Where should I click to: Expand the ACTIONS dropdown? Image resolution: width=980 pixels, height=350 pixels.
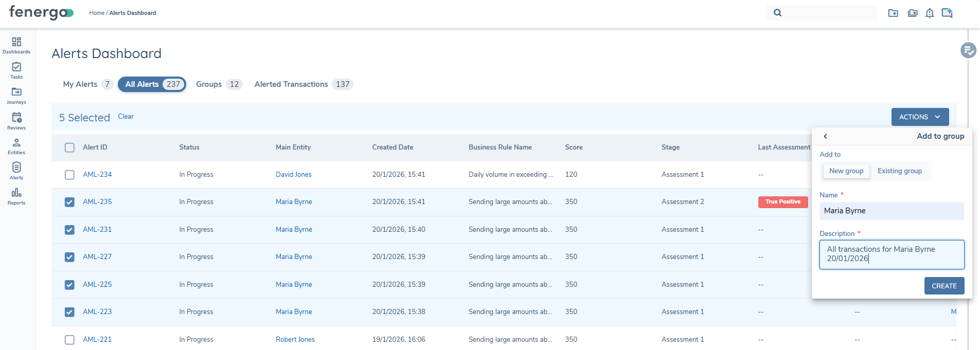(x=919, y=117)
